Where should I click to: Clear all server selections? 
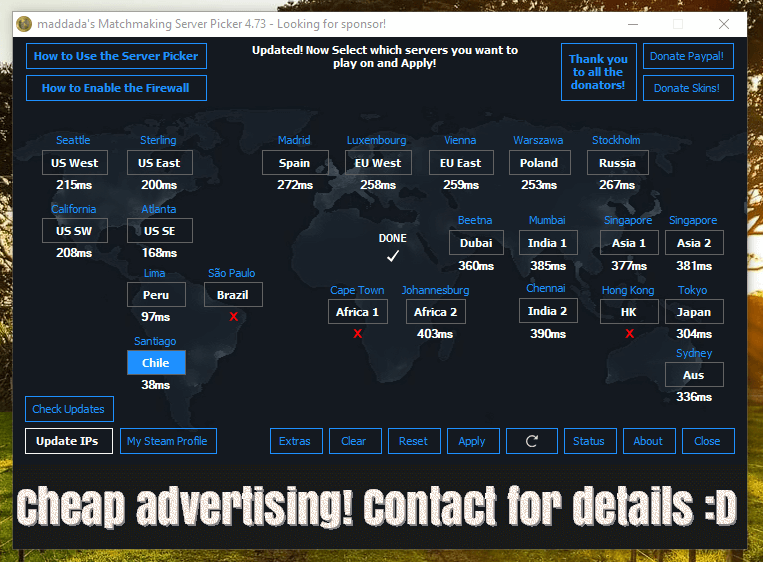tap(354, 441)
